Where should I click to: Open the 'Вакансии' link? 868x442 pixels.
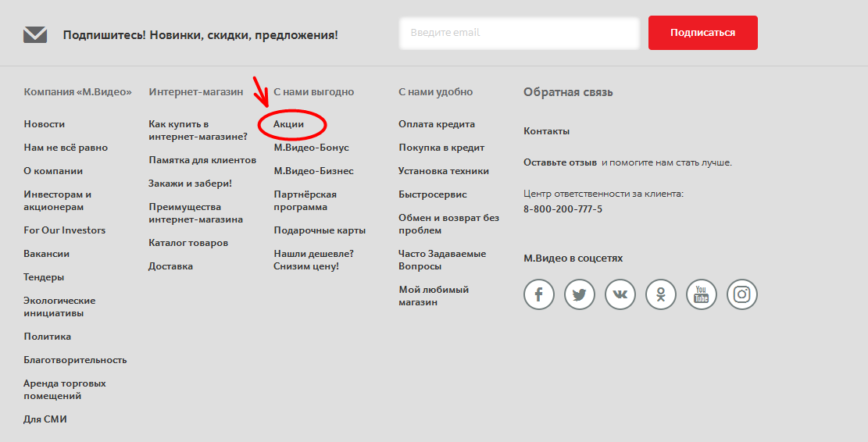tap(47, 253)
